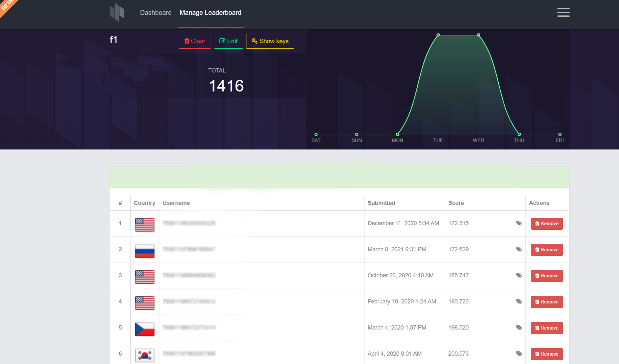
Task: Click the TUE data point on chart
Action: point(438,35)
